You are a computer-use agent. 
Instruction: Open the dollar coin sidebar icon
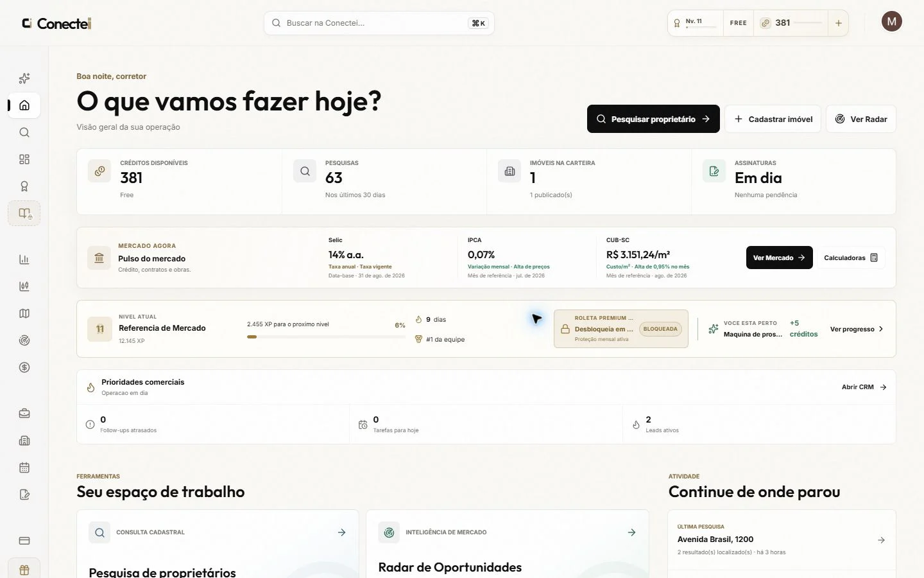[x=24, y=367]
